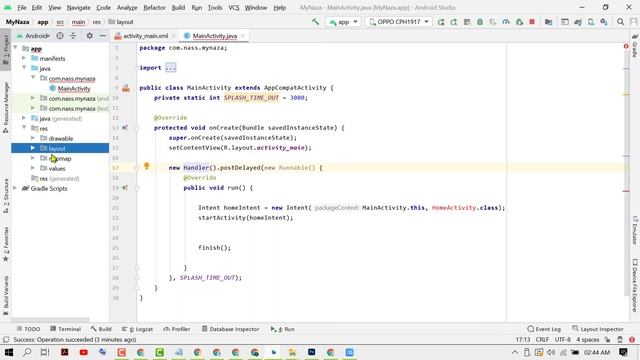Click the 4 spaces indent indicator

[x=587, y=340]
